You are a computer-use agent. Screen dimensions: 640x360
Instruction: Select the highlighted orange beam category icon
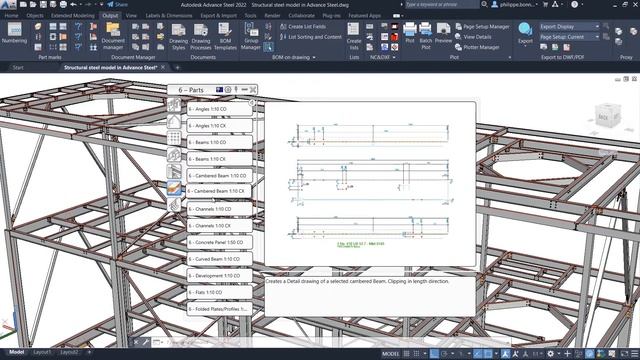click(174, 188)
